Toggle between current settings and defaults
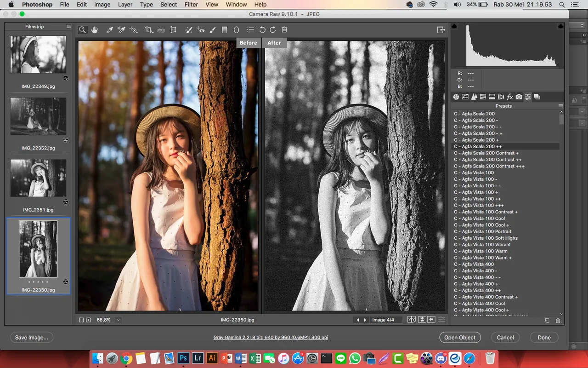 tap(441, 320)
